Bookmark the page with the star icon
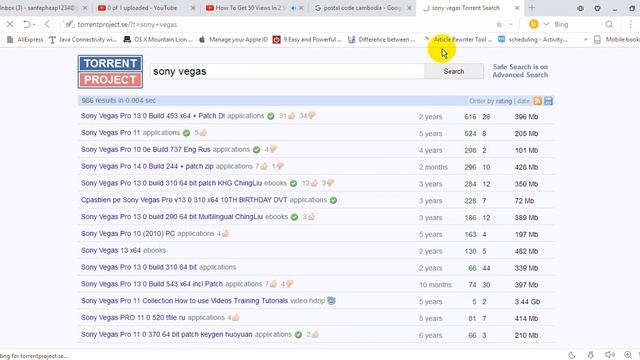Screen dimensions: 640x360 499,24
